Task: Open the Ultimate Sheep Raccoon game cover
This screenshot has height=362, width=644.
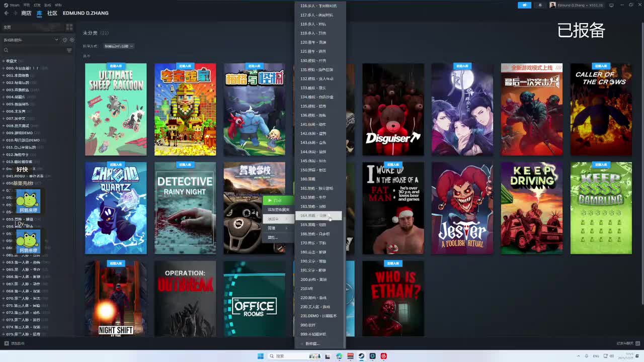Action: (x=116, y=110)
